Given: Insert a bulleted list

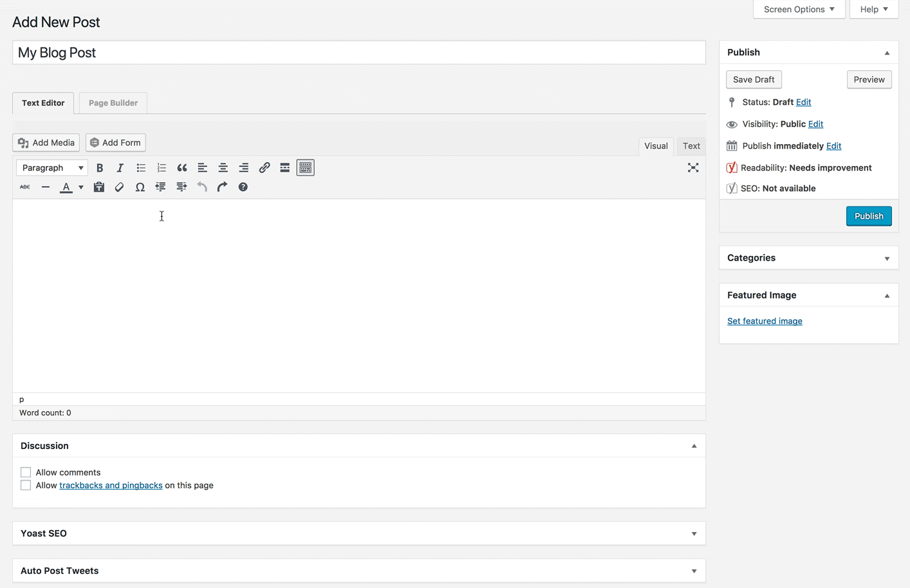Looking at the screenshot, I should (141, 167).
